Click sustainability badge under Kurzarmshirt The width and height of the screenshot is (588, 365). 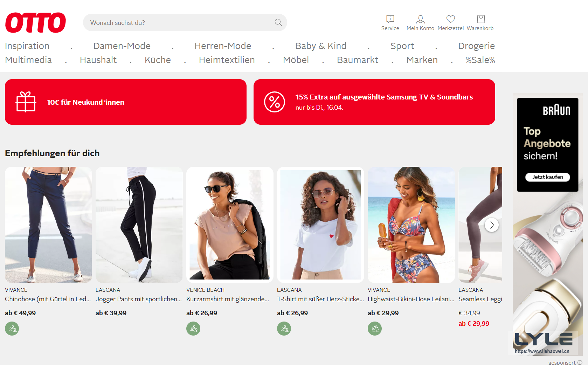click(193, 329)
